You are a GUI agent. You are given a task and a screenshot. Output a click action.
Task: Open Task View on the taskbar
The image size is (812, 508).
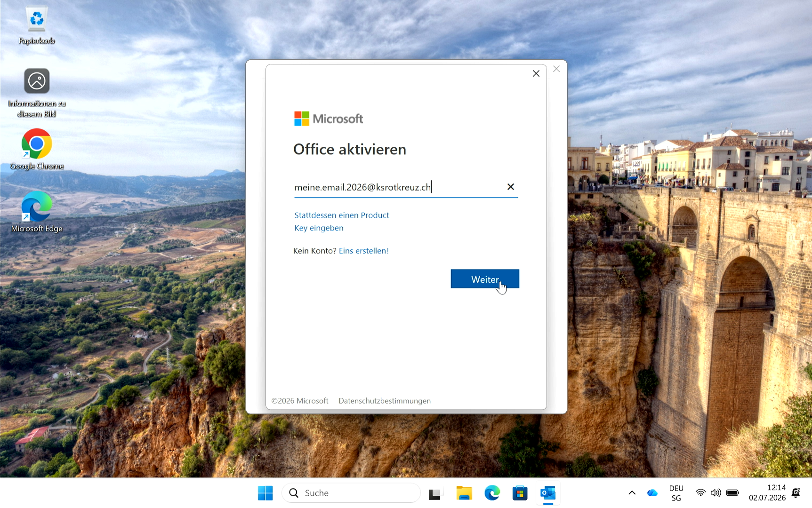pos(435,493)
